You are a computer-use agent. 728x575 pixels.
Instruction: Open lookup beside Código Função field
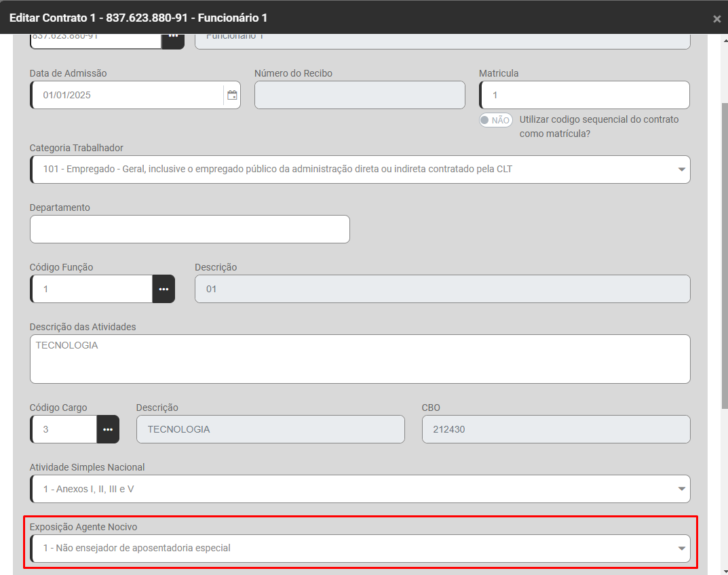164,289
